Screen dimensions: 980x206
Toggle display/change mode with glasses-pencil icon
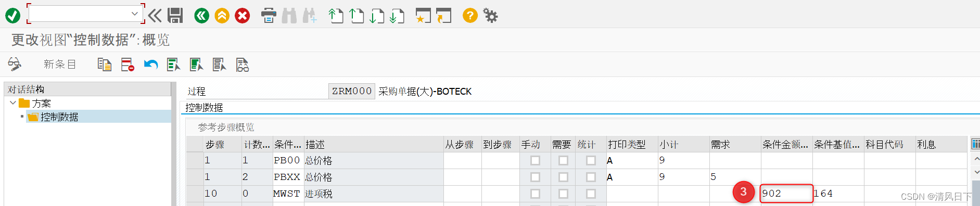coord(15,65)
